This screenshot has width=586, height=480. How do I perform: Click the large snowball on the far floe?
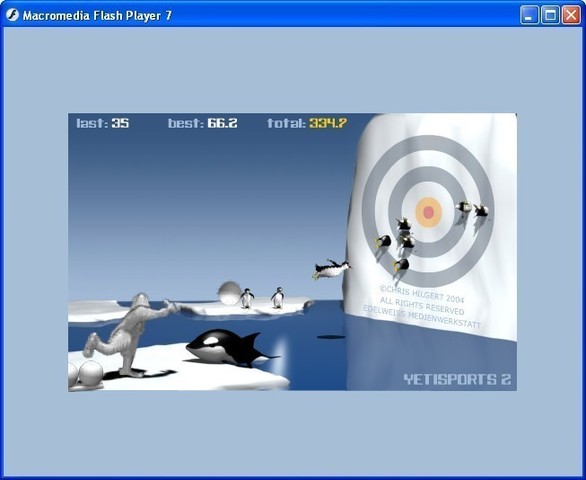tap(229, 293)
